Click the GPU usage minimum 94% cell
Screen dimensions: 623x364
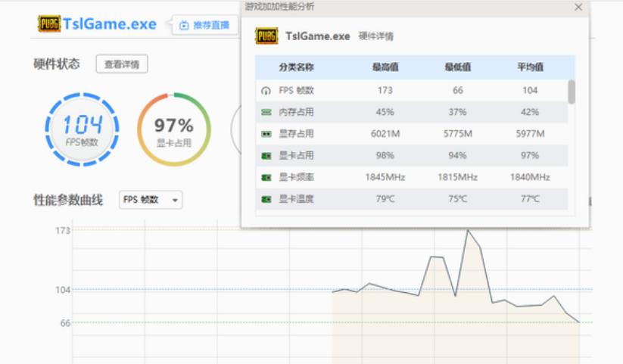(x=458, y=155)
